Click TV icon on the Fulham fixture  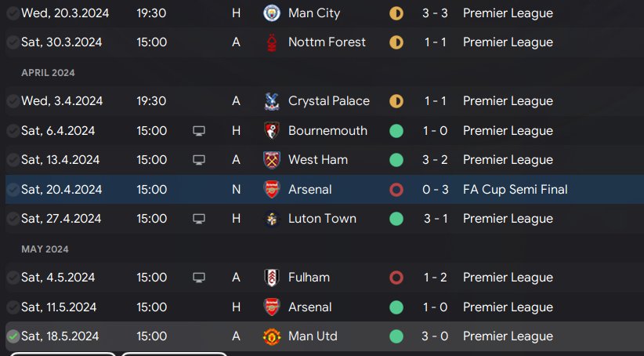[199, 278]
